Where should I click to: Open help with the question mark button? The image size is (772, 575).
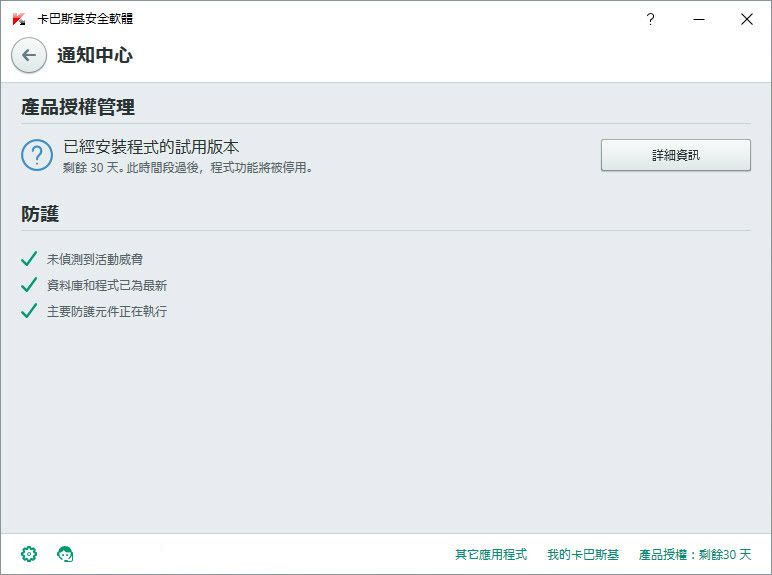650,19
